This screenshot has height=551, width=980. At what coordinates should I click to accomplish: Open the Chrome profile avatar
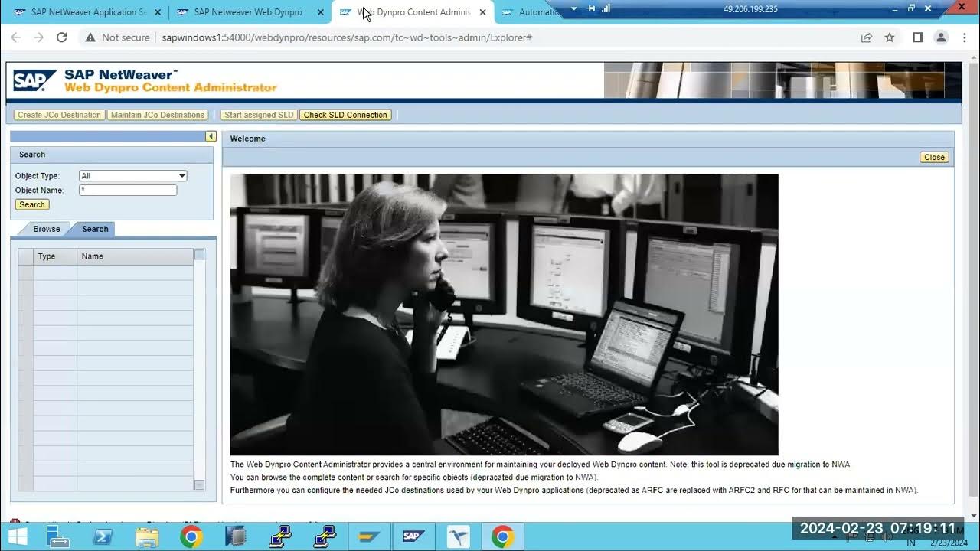pos(941,37)
